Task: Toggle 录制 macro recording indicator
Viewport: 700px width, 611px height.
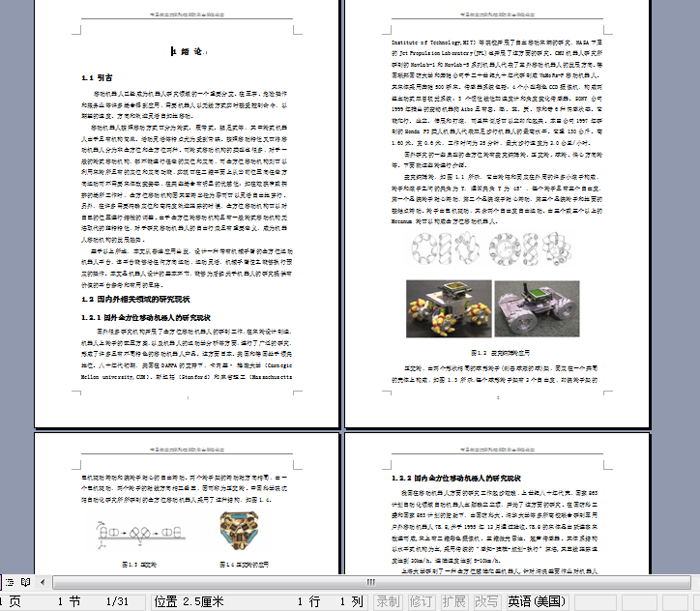Action: point(388,601)
